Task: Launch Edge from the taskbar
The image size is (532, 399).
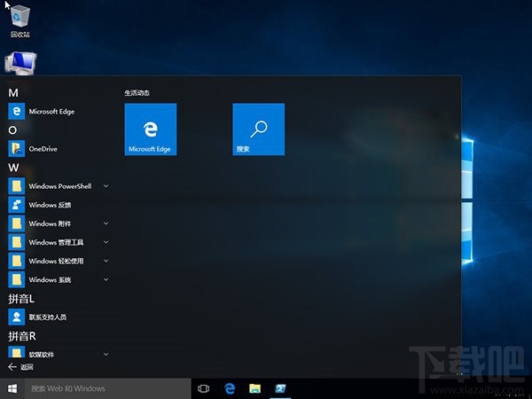Action: click(x=230, y=388)
